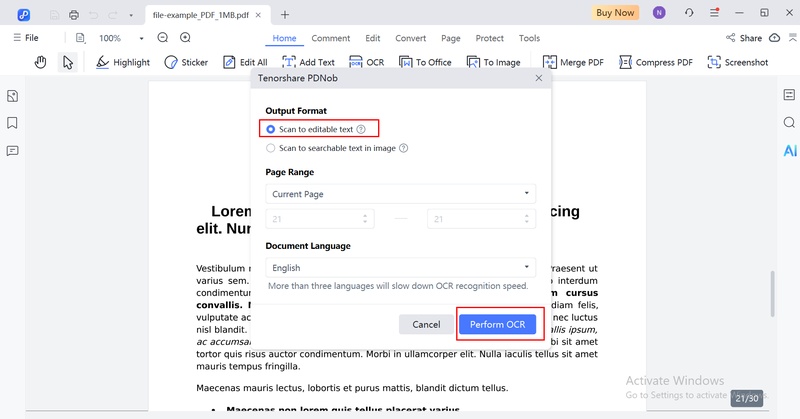The height and width of the screenshot is (419, 800).
Task: Open a new tab with plus
Action: coord(285,15)
